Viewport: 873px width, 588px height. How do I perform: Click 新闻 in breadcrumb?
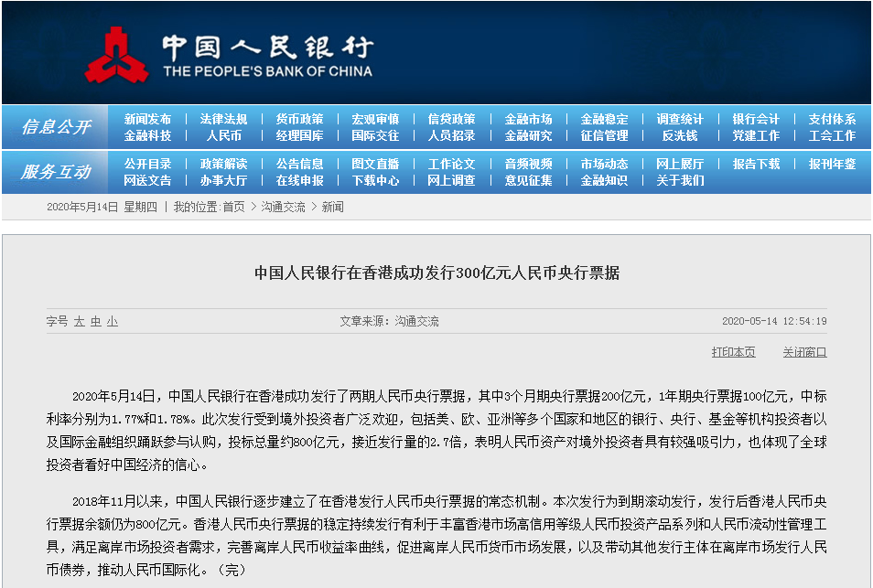(x=332, y=207)
